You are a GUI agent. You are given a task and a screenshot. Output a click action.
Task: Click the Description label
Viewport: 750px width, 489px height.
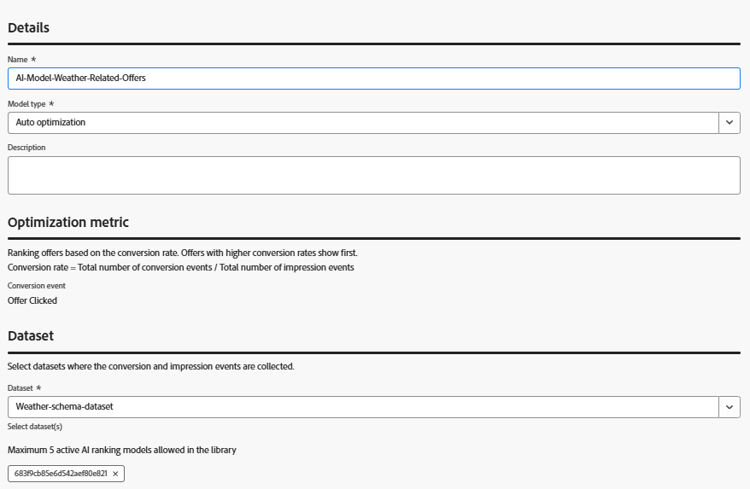pyautogui.click(x=26, y=147)
